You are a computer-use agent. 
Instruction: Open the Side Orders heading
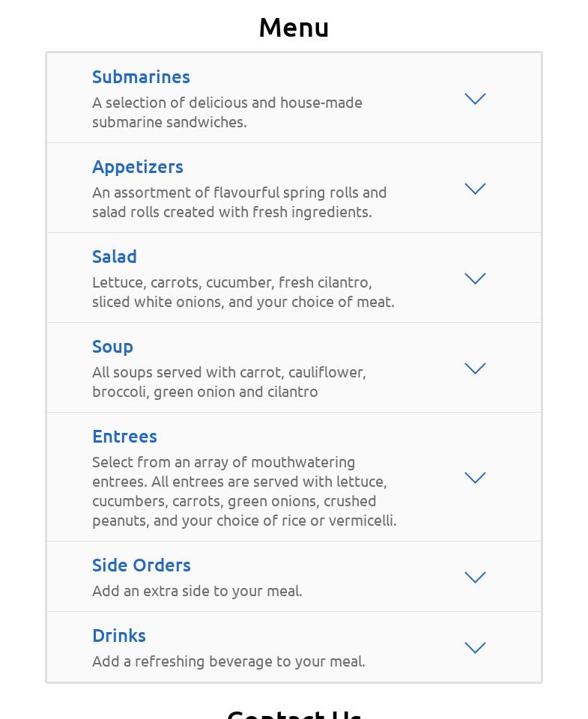coord(142,565)
